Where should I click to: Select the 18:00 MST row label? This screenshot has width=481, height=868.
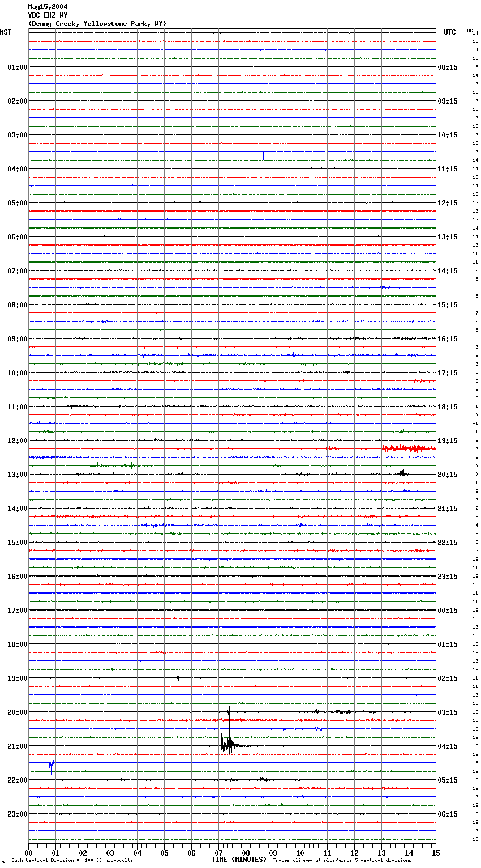(17, 644)
